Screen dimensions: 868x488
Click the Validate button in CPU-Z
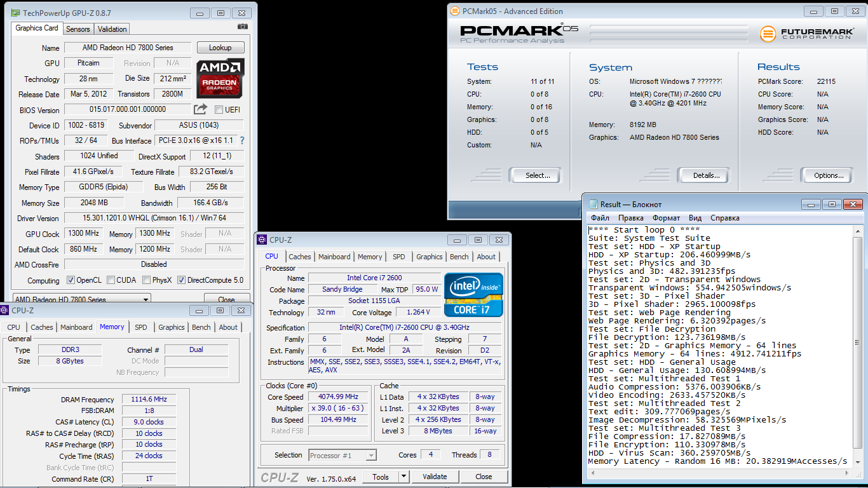click(434, 477)
